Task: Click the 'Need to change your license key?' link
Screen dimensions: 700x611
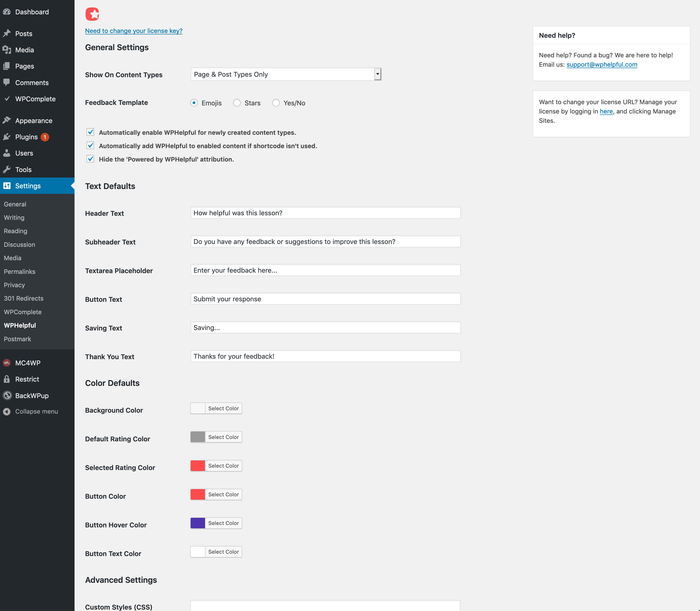Action: (x=134, y=31)
